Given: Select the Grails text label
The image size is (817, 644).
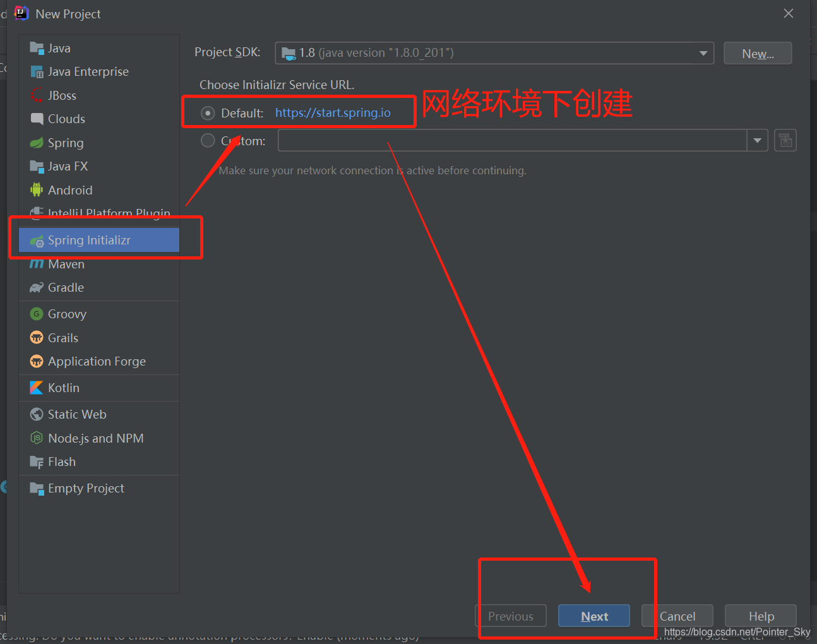Looking at the screenshot, I should 63,338.
